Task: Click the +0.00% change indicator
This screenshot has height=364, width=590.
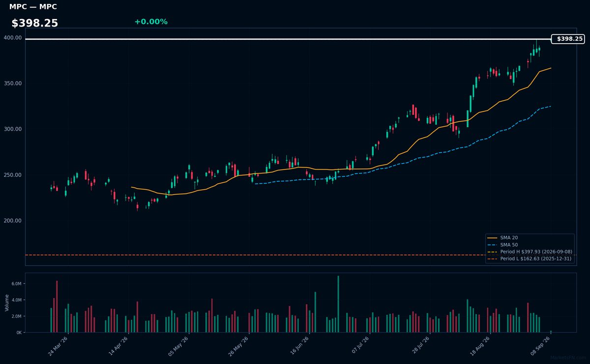Action: point(151,22)
